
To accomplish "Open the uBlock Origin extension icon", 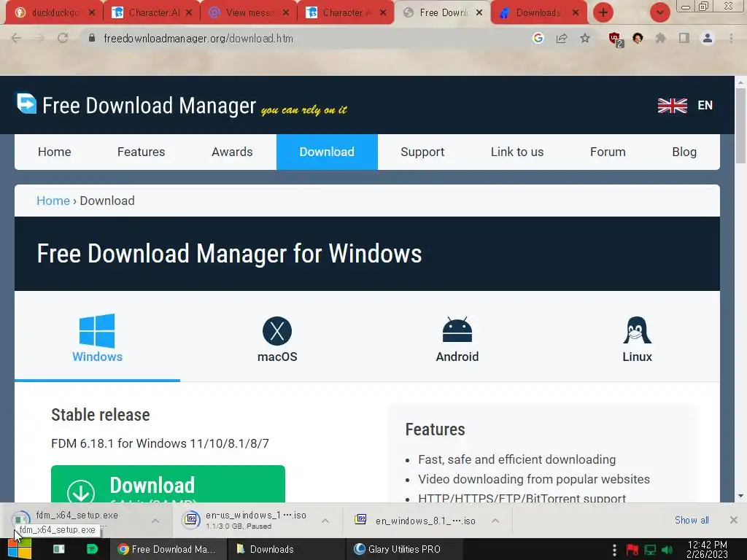I will pyautogui.click(x=616, y=39).
